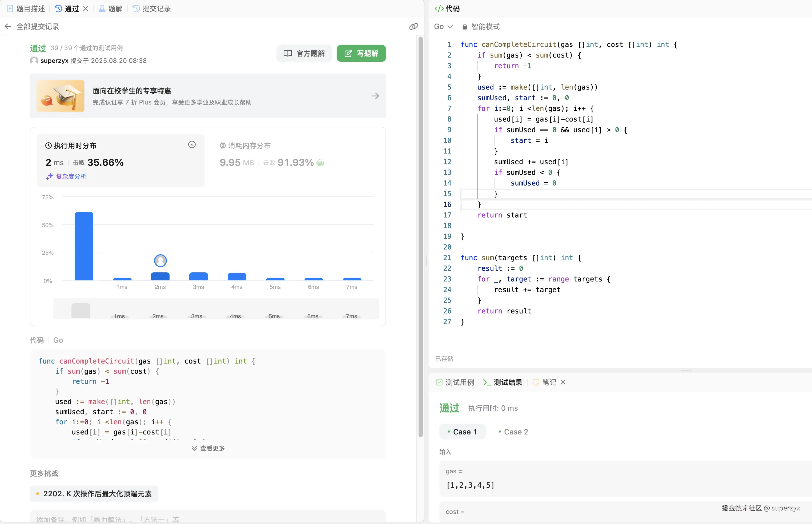
Task: Open the Go language dropdown
Action: 443,27
